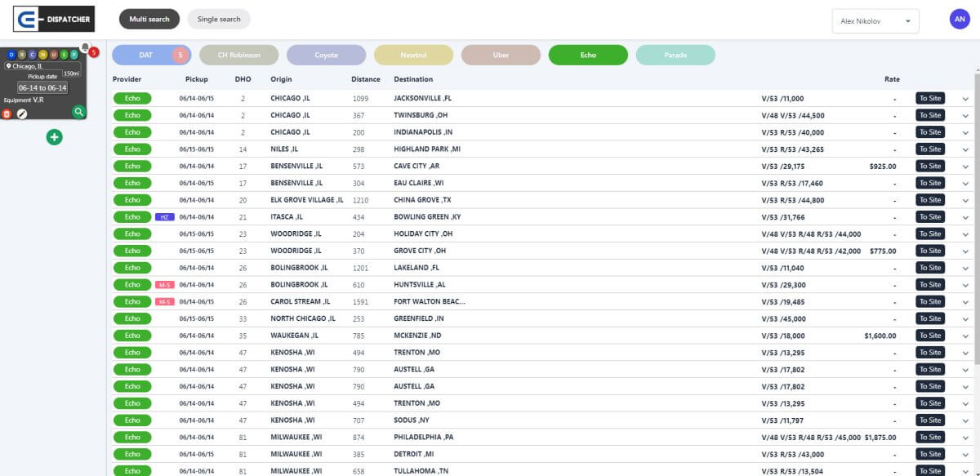Click the Chicago, IL location field
This screenshot has height=476, width=980.
pos(43,66)
